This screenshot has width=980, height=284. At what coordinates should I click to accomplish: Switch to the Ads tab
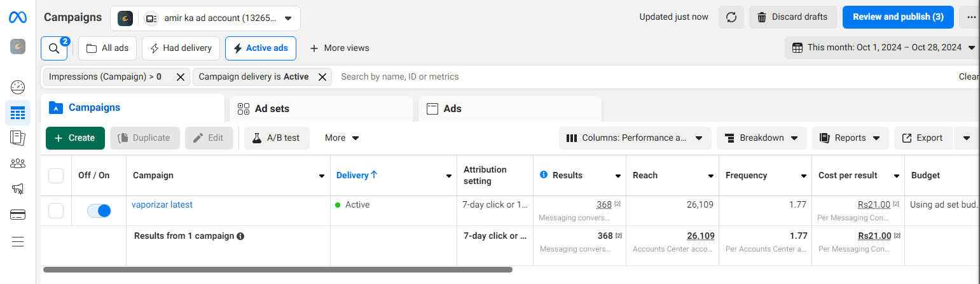[x=509, y=109]
